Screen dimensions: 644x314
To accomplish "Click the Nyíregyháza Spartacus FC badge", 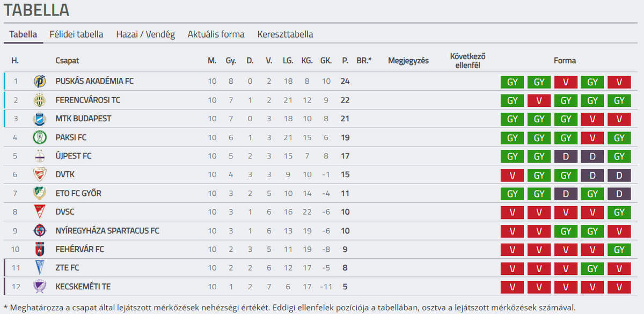I will click(x=40, y=231).
